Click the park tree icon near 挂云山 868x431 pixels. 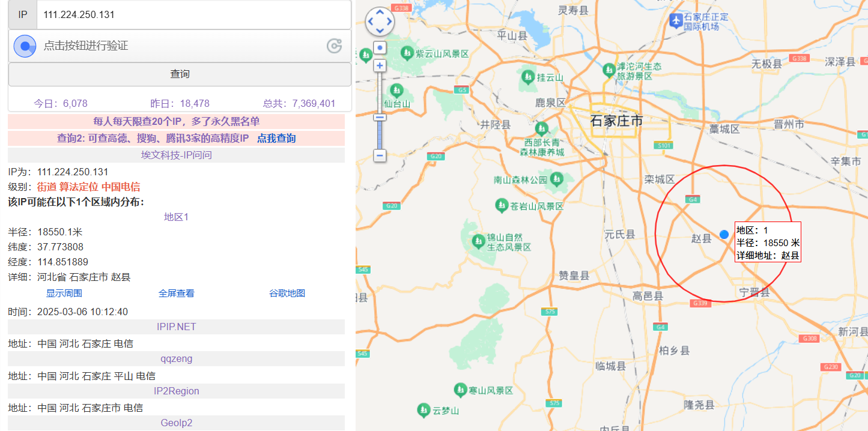(x=527, y=77)
